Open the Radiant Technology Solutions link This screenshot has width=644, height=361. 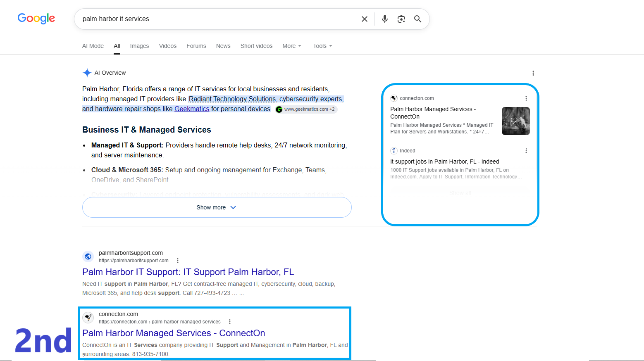[232, 99]
